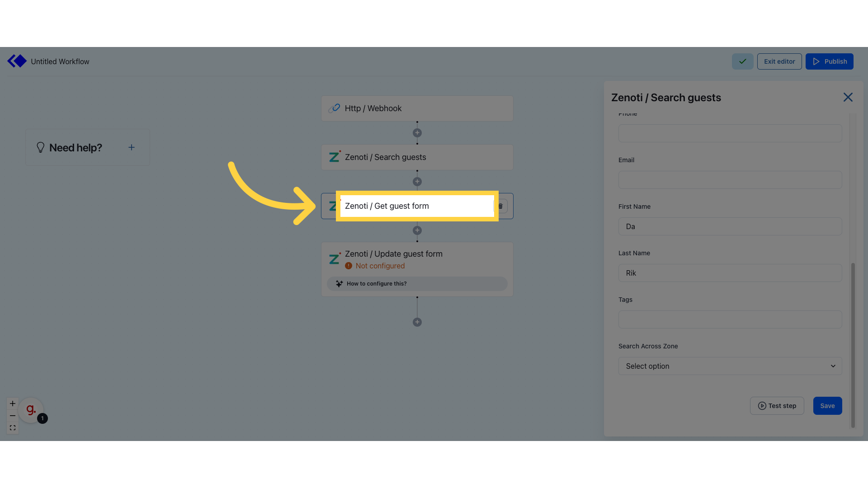Viewport: 868px width, 488px height.
Task: Add a step at the workflow end
Action: (x=417, y=322)
